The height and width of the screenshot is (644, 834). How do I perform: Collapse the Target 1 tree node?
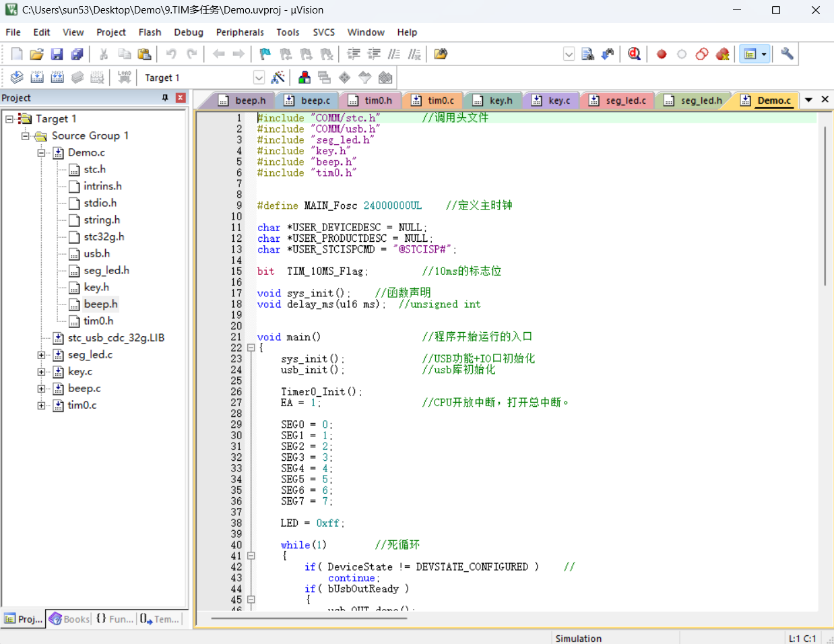tap(9, 119)
